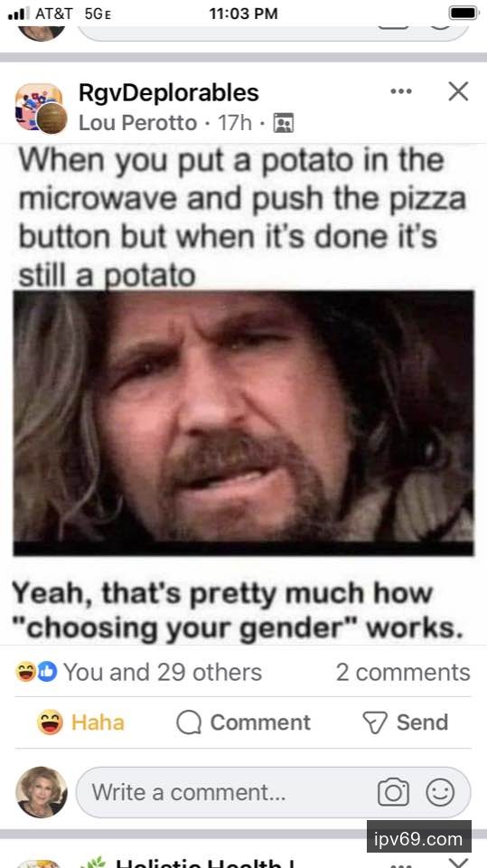Open Lou Perotto's profile link

pyautogui.click(x=138, y=122)
